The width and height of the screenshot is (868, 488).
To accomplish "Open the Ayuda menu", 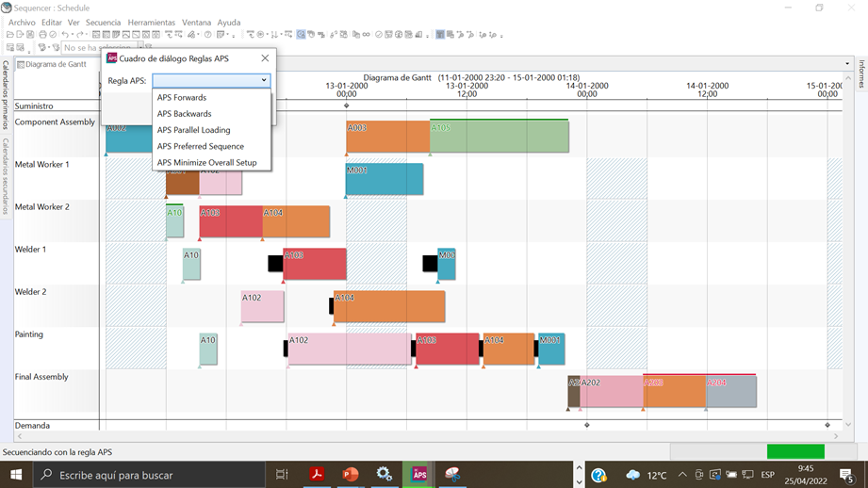I will 229,22.
